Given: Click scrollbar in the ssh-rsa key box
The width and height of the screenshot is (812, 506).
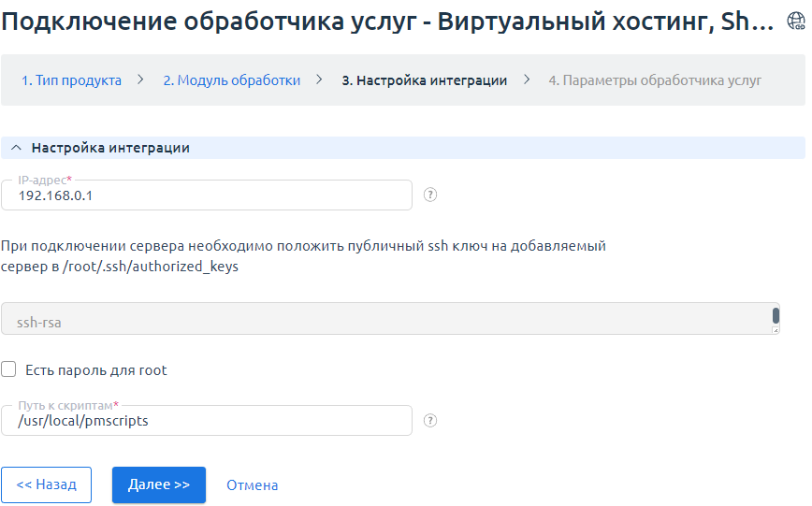Looking at the screenshot, I should click(775, 316).
